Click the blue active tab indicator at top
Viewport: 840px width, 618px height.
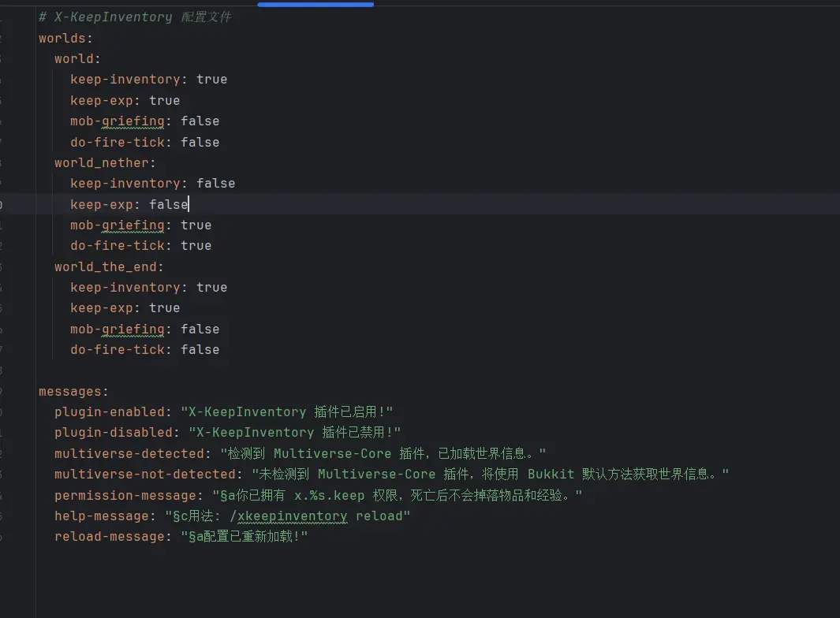[315, 4]
